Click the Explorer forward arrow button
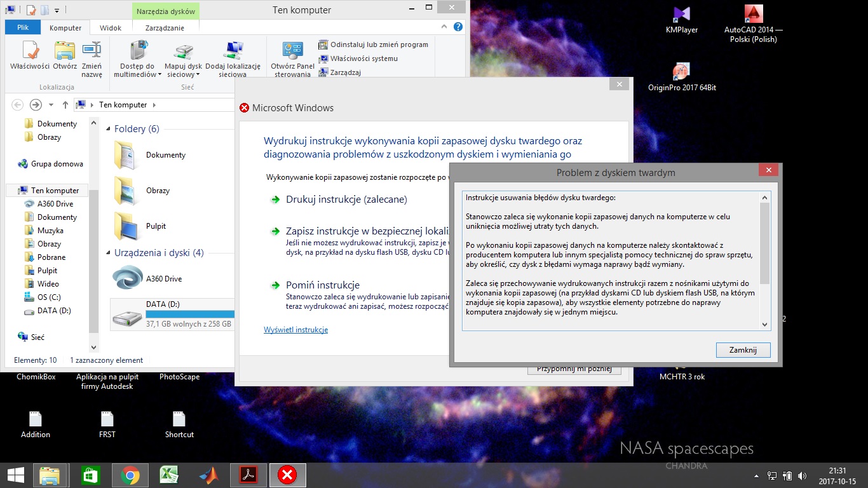The image size is (868, 488). [36, 105]
